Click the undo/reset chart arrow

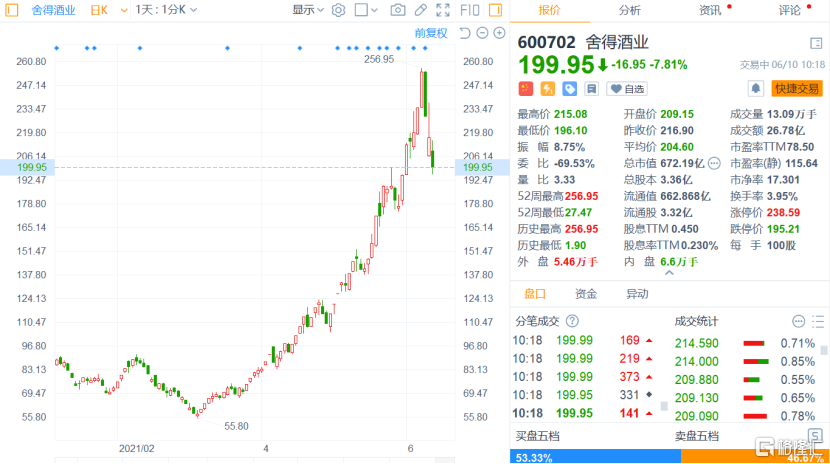coord(465,33)
